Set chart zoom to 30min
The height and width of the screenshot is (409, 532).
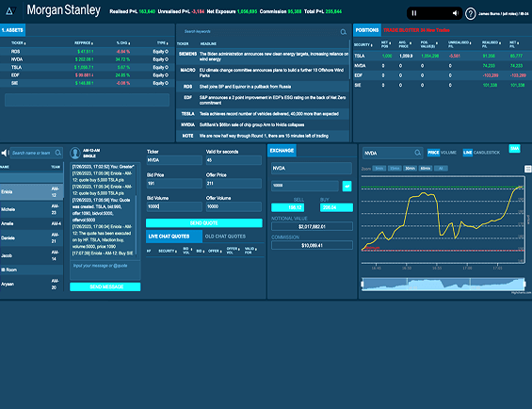pos(410,169)
